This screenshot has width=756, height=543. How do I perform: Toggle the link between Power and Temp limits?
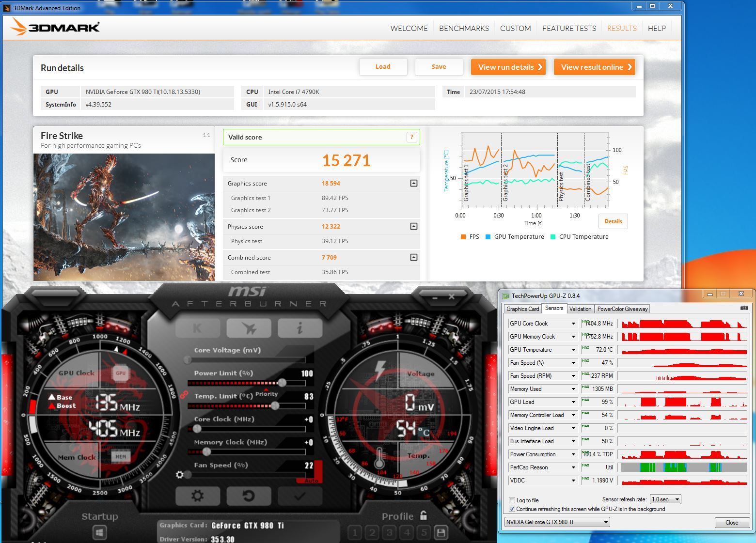(x=184, y=395)
